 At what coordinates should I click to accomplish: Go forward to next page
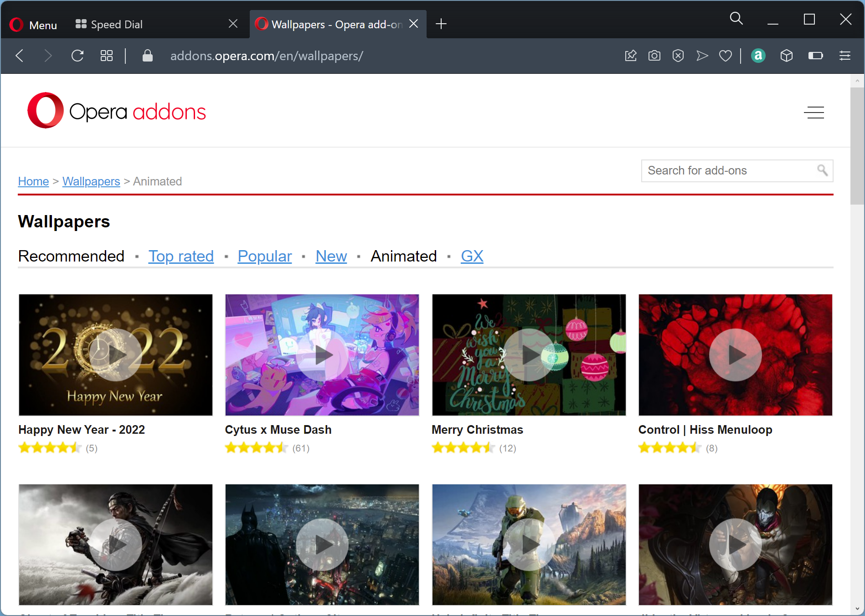click(48, 56)
